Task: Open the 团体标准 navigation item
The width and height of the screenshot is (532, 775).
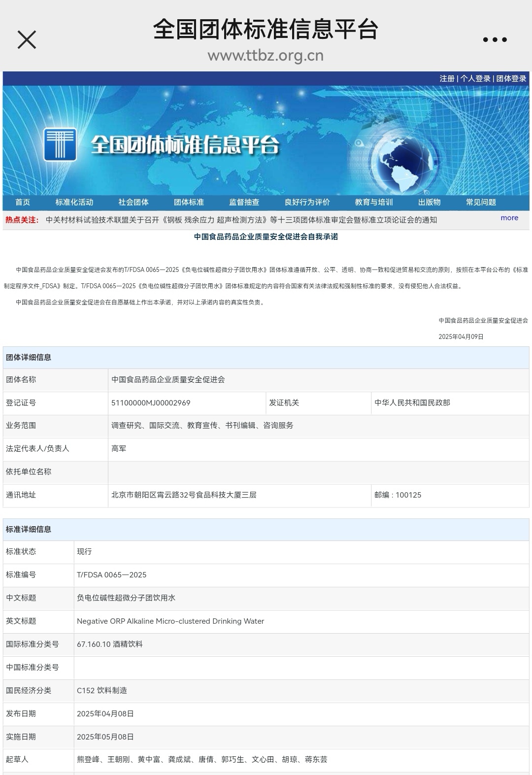Action: (189, 202)
